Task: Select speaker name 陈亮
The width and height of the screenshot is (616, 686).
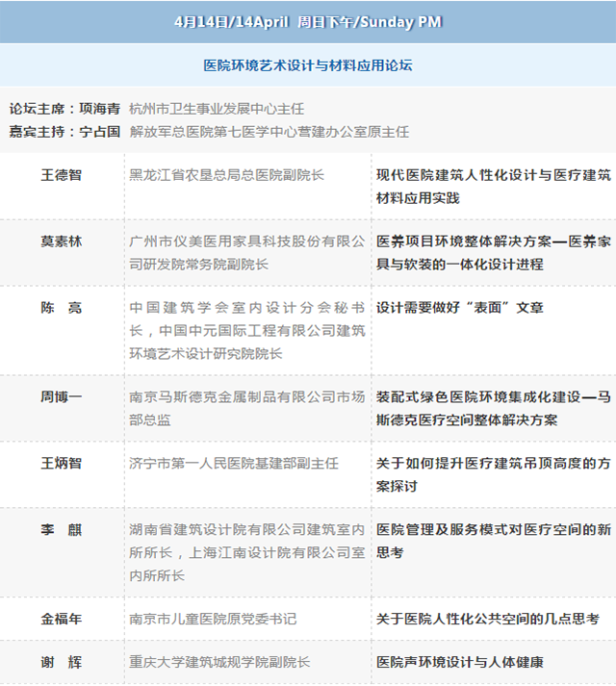Action: coord(61,308)
